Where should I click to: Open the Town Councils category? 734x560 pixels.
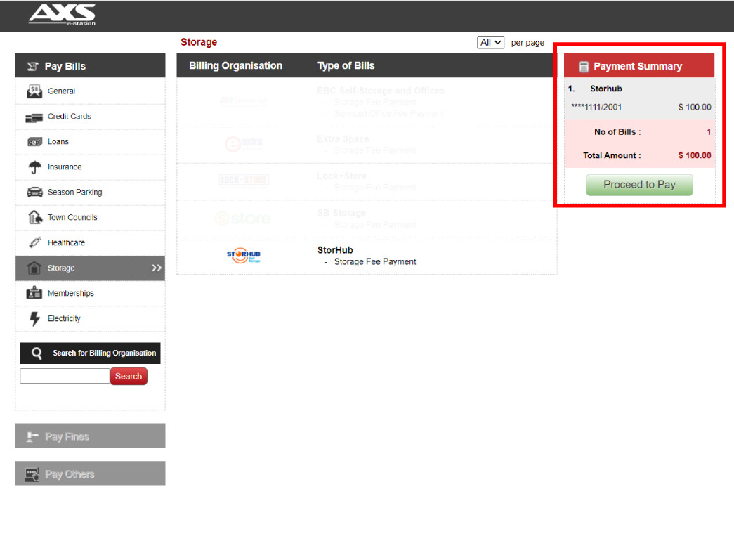pyautogui.click(x=91, y=218)
